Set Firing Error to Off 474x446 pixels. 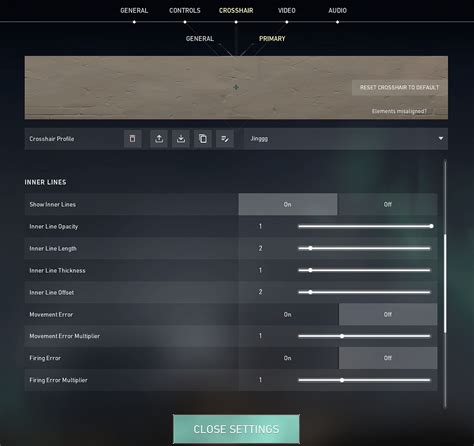coord(388,358)
